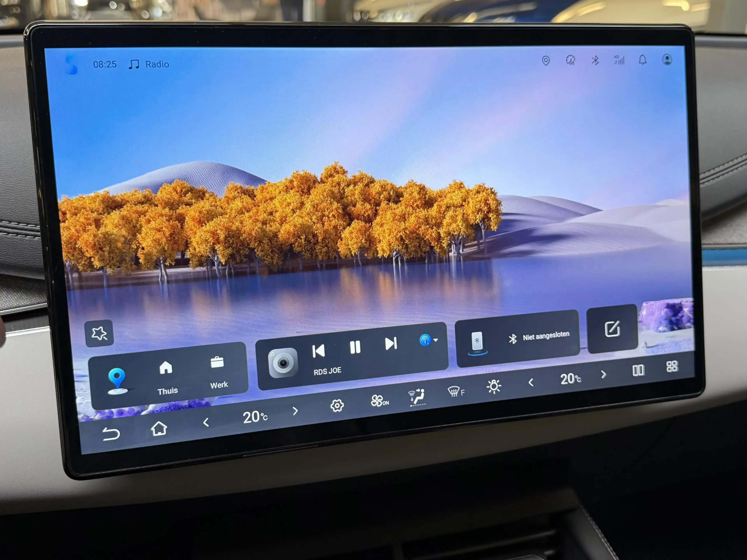Check the 4G signal strength indicator
Screen dimensions: 747x560
(x=619, y=60)
